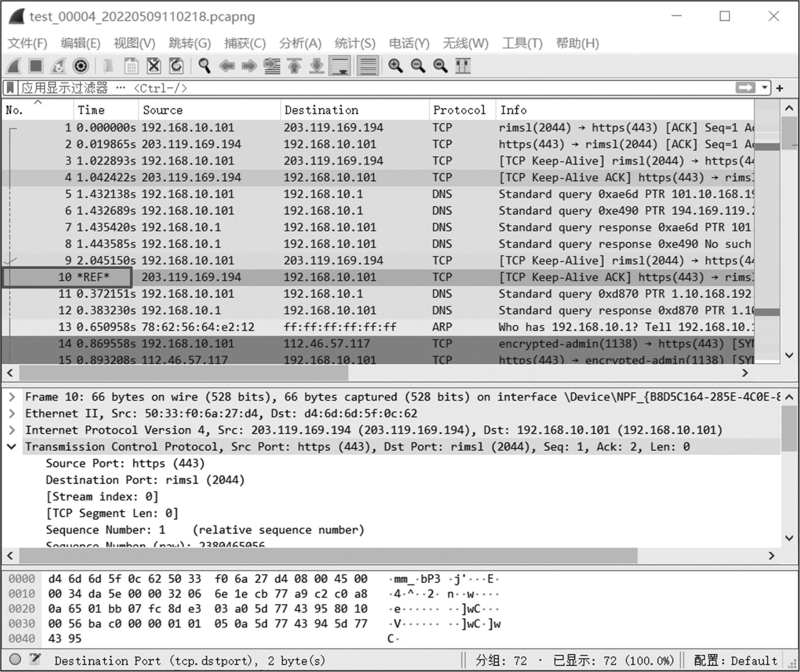Collapse the Transmission Control Protocol section
The width and height of the screenshot is (800, 672).
12,447
